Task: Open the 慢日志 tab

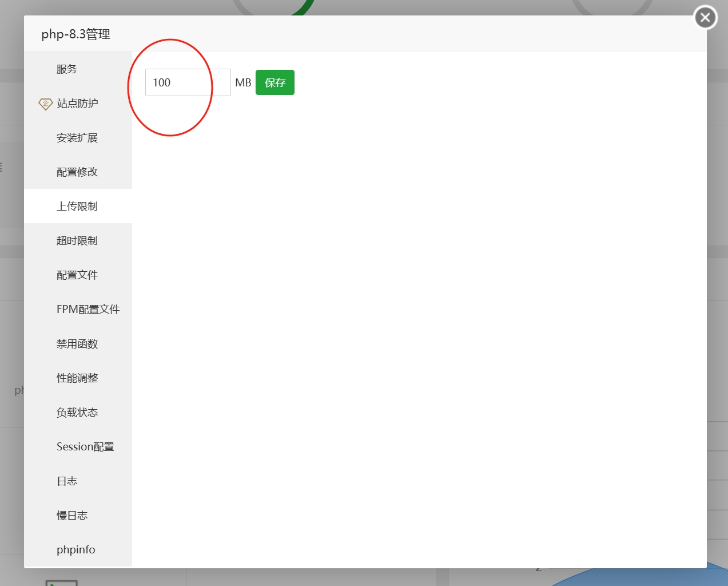Action: [x=78, y=515]
